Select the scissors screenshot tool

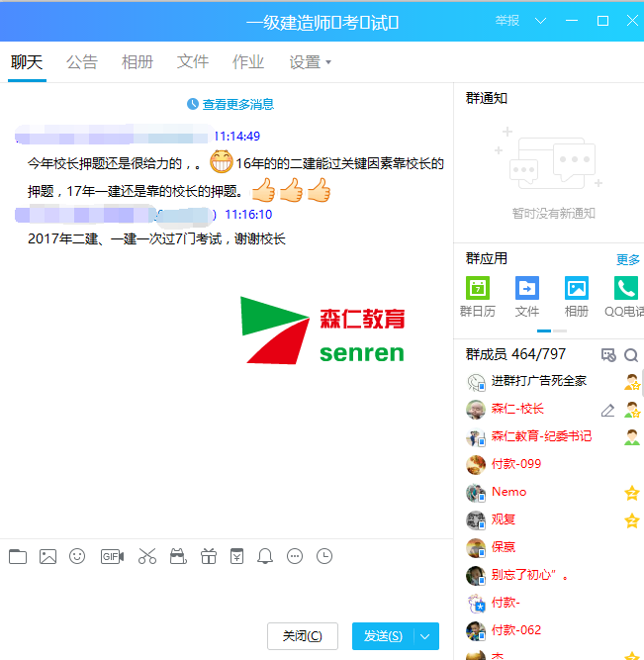[x=147, y=556]
